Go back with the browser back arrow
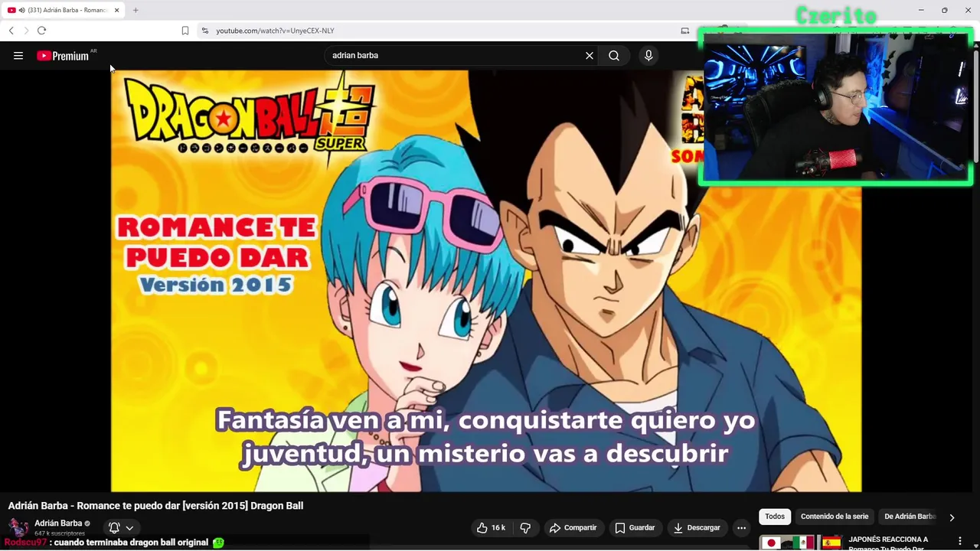The image size is (980, 551). [11, 31]
